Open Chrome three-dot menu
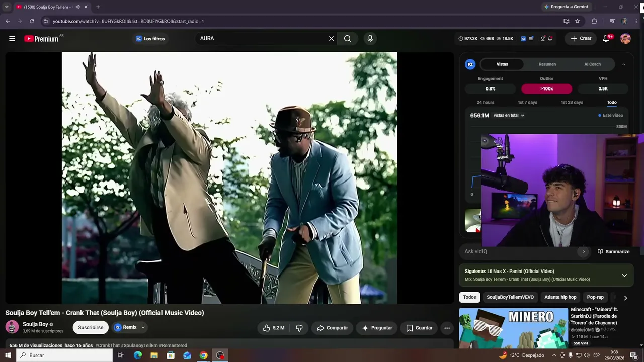644x362 pixels. click(x=636, y=21)
